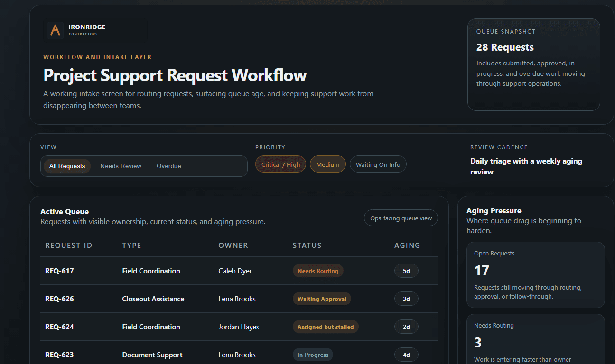
Task: Select owner Lena Brooks on REQ-626
Action: pyautogui.click(x=237, y=299)
